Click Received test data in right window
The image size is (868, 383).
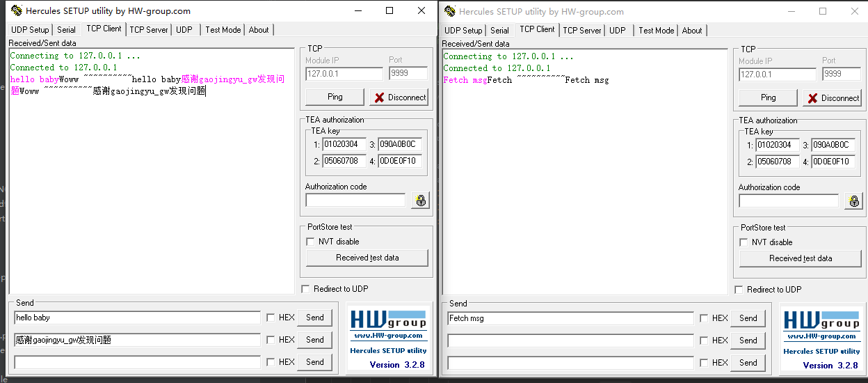pyautogui.click(x=800, y=258)
